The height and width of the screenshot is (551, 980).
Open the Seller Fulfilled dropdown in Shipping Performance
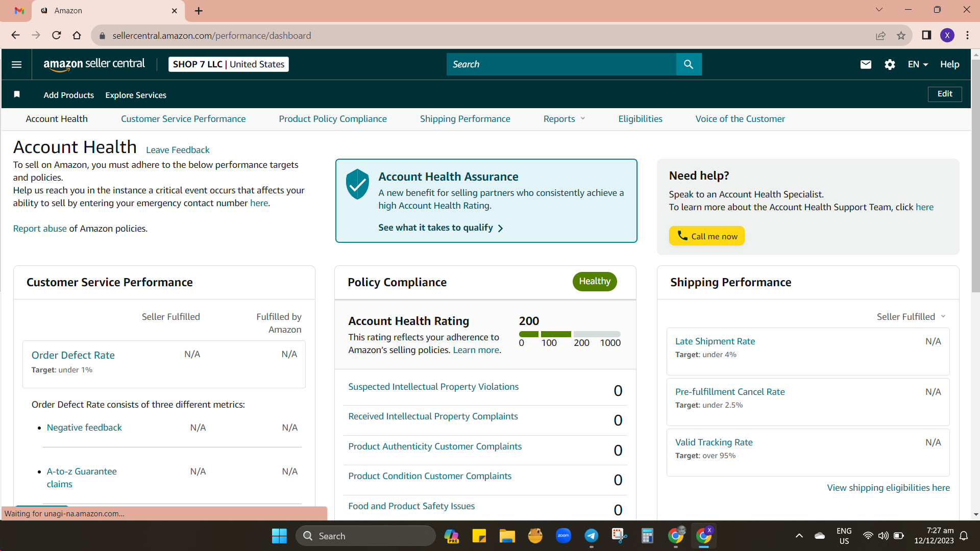click(911, 317)
